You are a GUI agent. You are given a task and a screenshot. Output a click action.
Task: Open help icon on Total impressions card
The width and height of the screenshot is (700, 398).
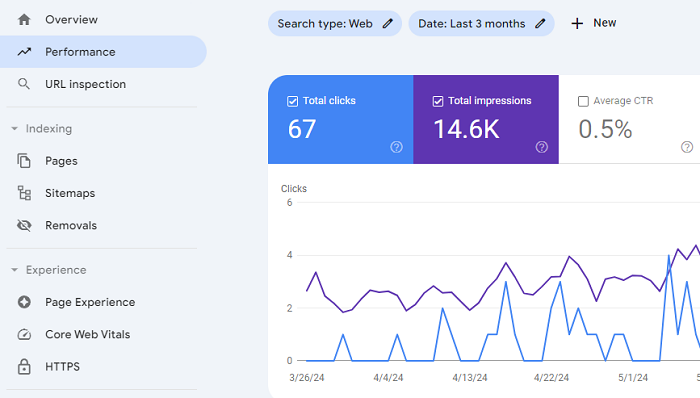542,147
